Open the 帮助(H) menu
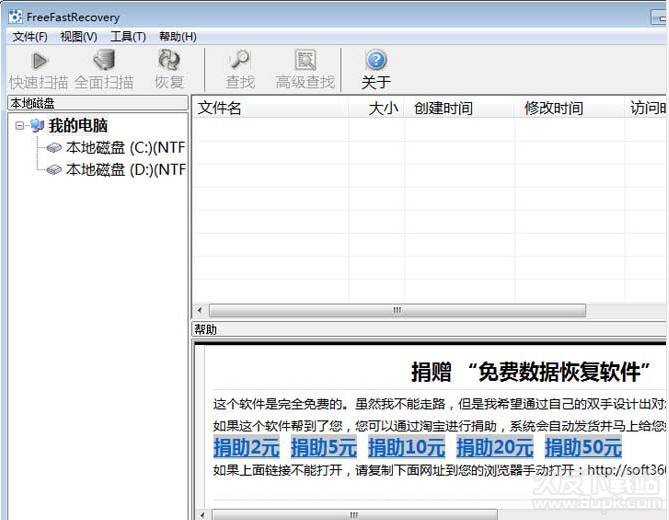This screenshot has width=669, height=520. [178, 37]
